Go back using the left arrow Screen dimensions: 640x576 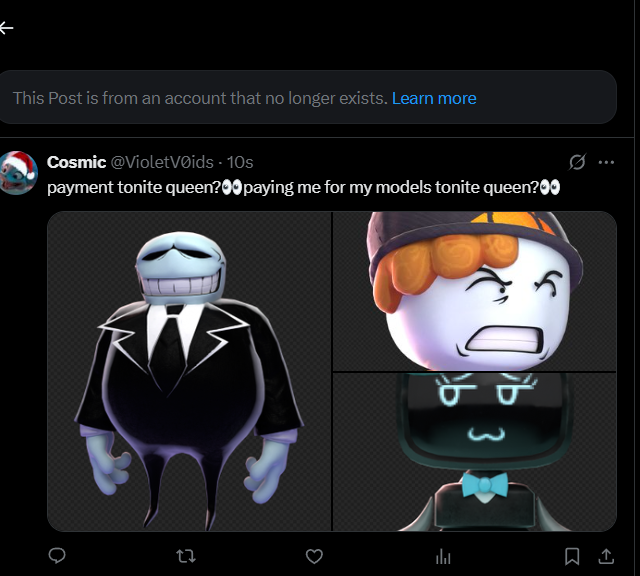coord(6,28)
